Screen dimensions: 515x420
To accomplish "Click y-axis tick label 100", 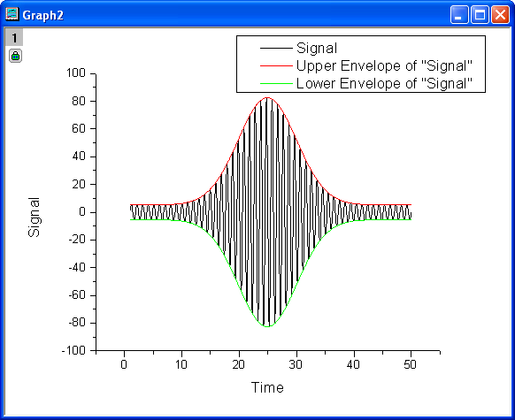I will (x=76, y=73).
